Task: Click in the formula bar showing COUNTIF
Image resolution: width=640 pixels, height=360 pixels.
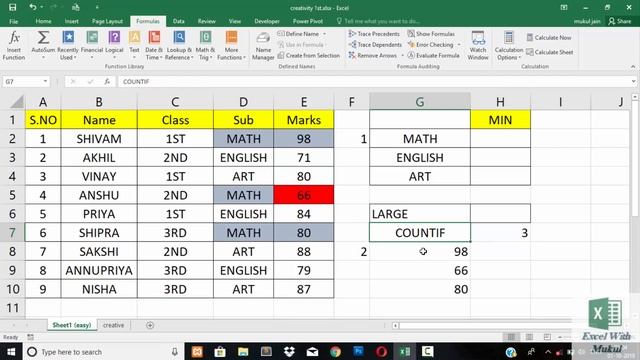Action: coord(374,82)
